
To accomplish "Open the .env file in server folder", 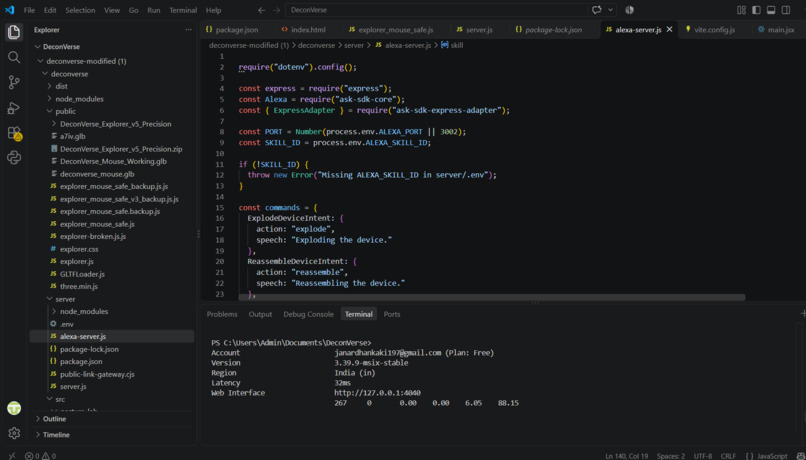I will (x=112, y=324).
